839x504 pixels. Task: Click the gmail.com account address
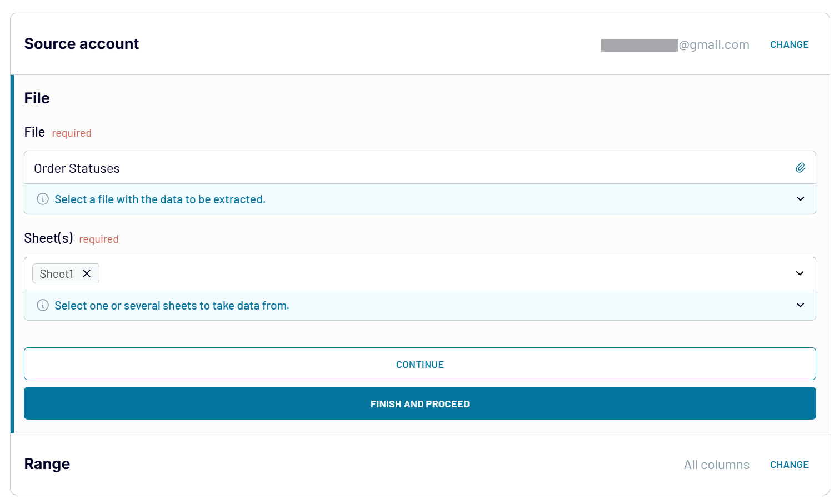(x=713, y=45)
